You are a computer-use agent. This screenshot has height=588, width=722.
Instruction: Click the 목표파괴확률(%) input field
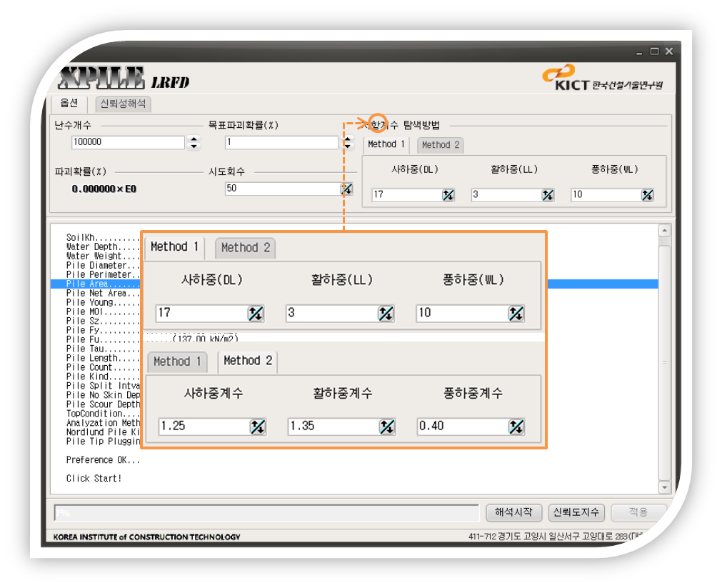282,142
